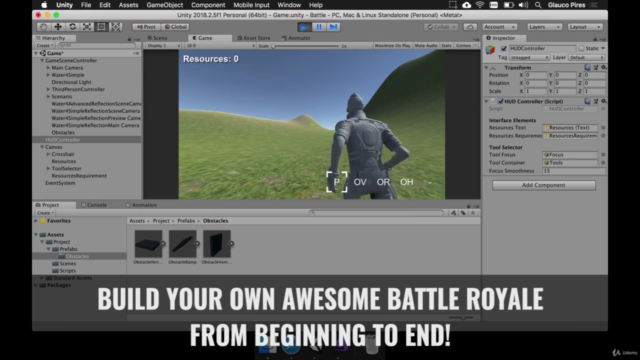
Task: Toggle Mute Audio in Game view
Action: pyautogui.click(x=426, y=46)
